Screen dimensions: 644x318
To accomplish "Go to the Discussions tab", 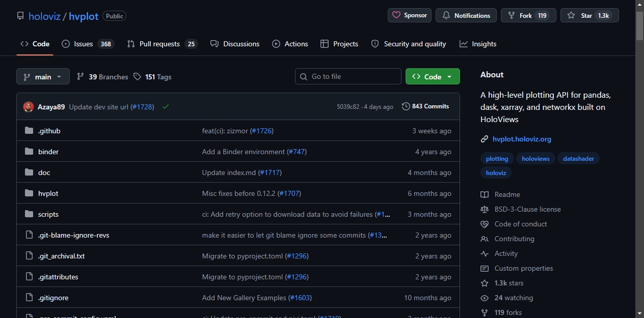I will point(235,44).
